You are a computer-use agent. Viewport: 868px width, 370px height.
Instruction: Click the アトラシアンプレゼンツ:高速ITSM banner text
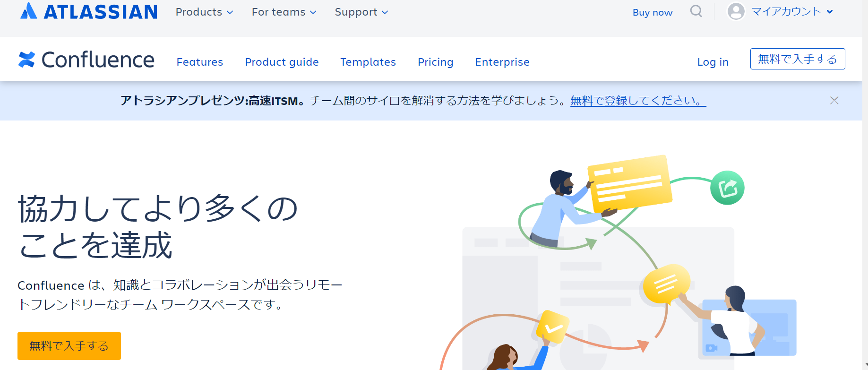coord(212,101)
